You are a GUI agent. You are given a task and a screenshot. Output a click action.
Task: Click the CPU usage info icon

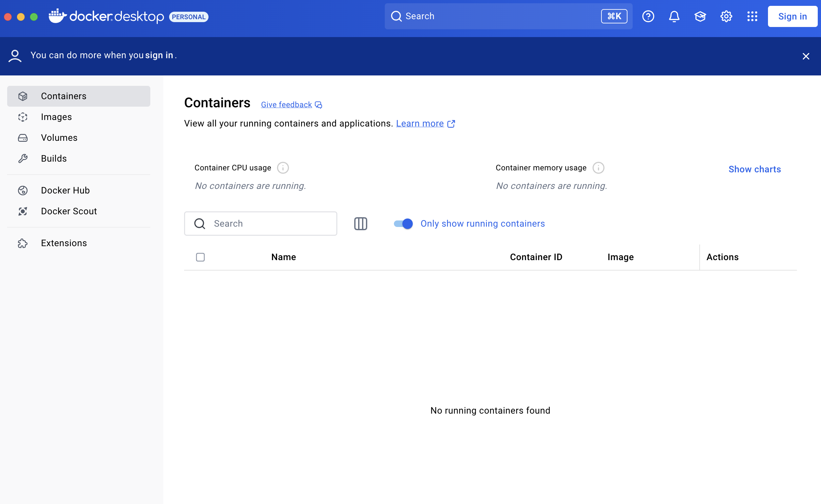pyautogui.click(x=283, y=168)
